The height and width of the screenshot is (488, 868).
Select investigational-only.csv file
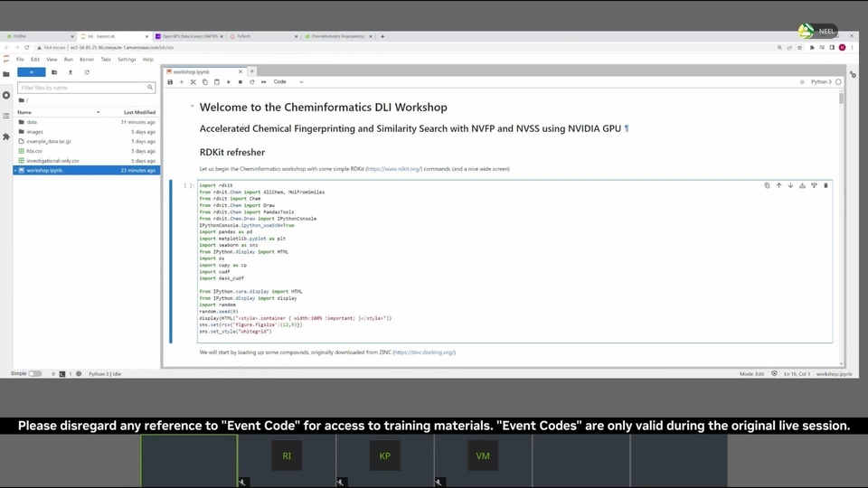(86, 161)
